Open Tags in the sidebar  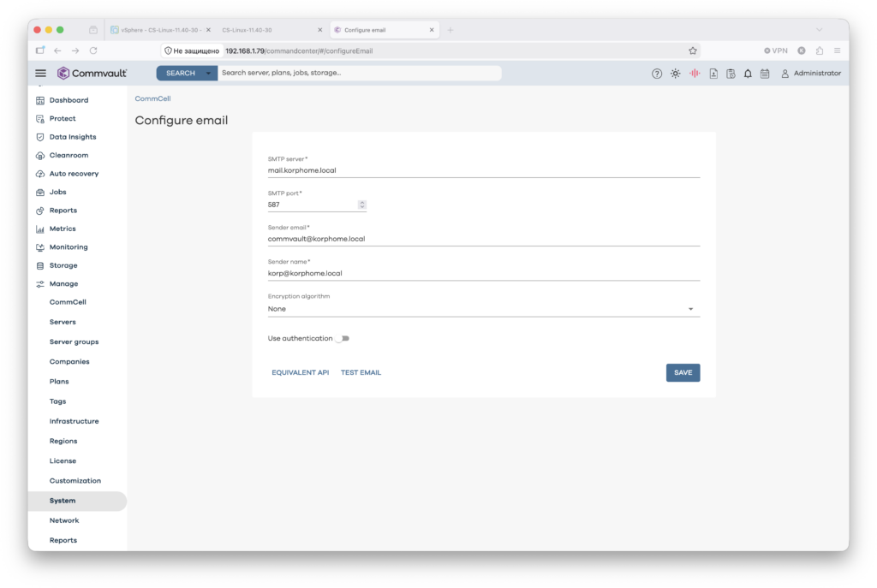tap(57, 402)
